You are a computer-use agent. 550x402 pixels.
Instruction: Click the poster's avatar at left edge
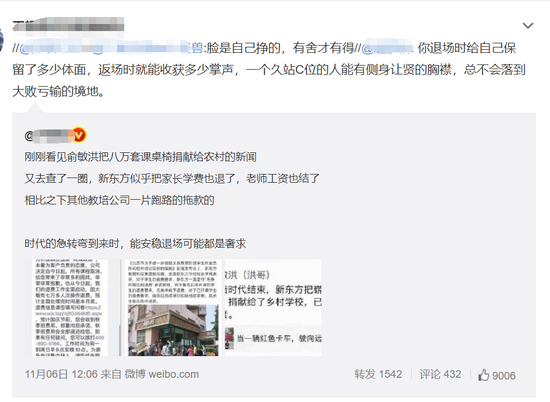(1, 40)
